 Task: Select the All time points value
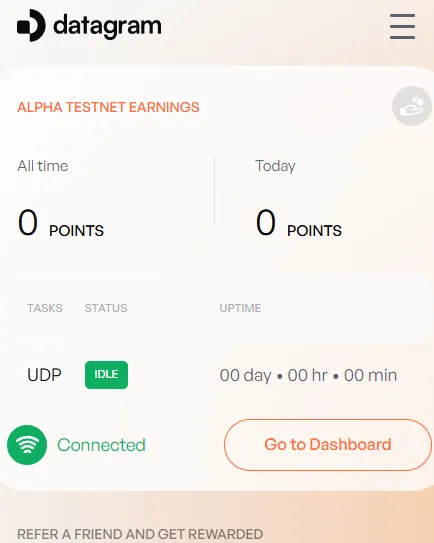coord(28,222)
